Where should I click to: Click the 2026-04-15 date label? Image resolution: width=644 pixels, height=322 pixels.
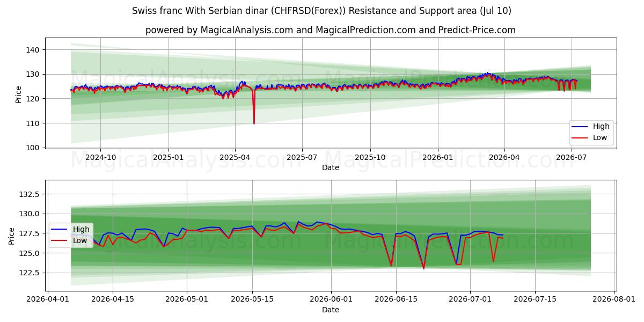[113, 299]
